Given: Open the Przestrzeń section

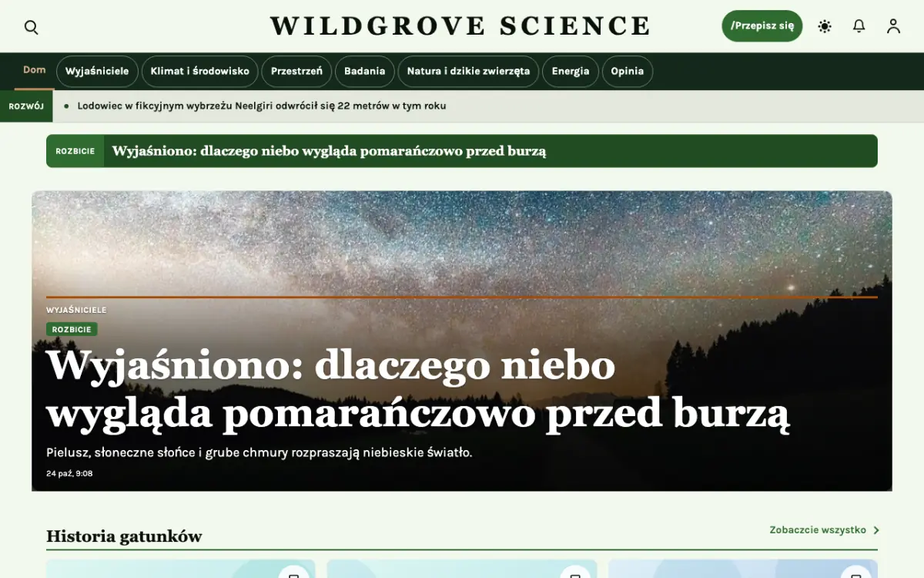Looking at the screenshot, I should [x=296, y=71].
